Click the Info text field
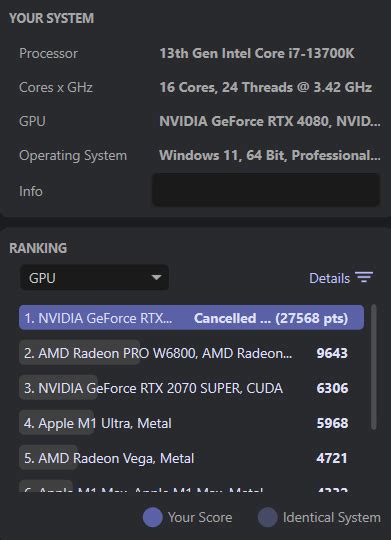 click(x=266, y=190)
